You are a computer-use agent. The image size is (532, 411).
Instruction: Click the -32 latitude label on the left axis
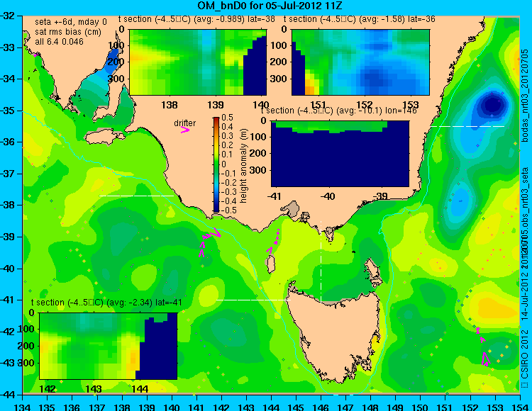(8, 16)
